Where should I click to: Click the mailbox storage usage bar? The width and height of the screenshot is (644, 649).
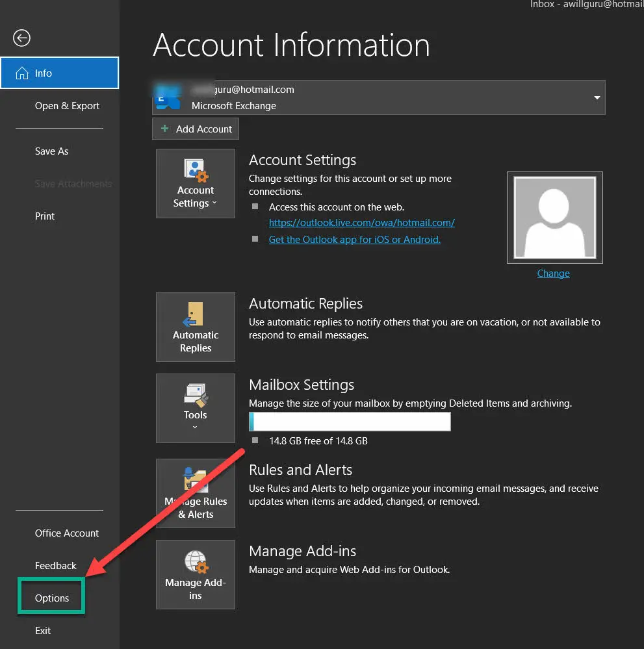pos(350,422)
